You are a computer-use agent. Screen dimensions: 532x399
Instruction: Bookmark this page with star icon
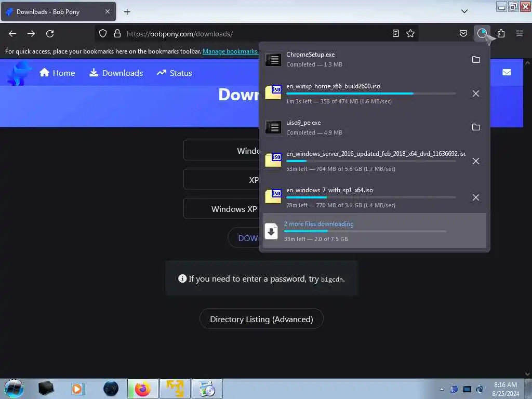410,33
